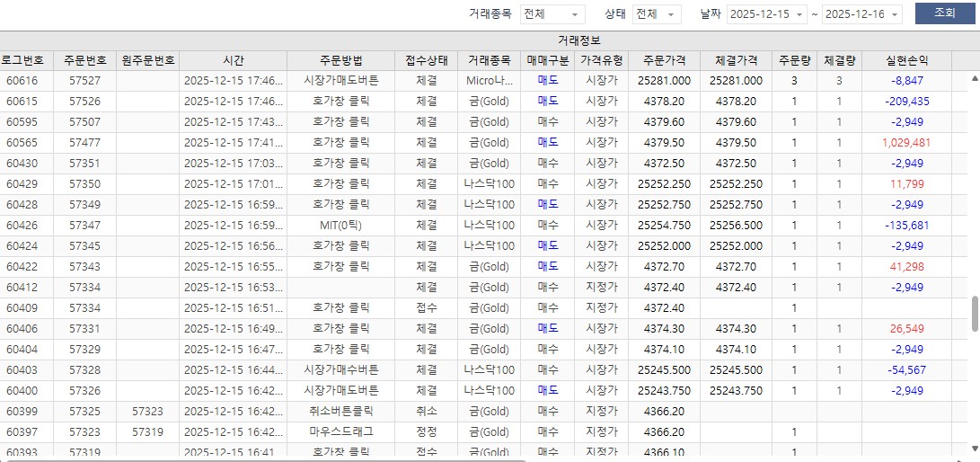The image size is (980, 462).
Task: Click order price 4379.50 cell
Action: tap(665, 143)
